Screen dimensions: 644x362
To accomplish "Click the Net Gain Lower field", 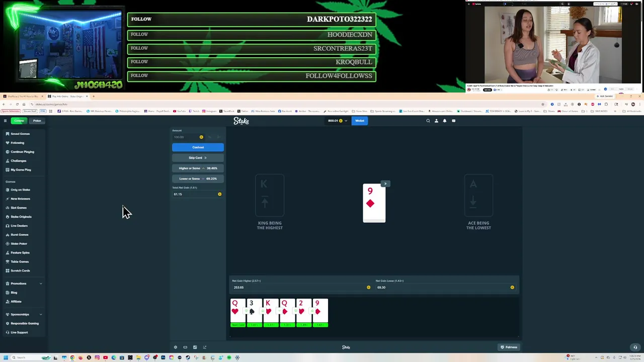I will [445, 288].
